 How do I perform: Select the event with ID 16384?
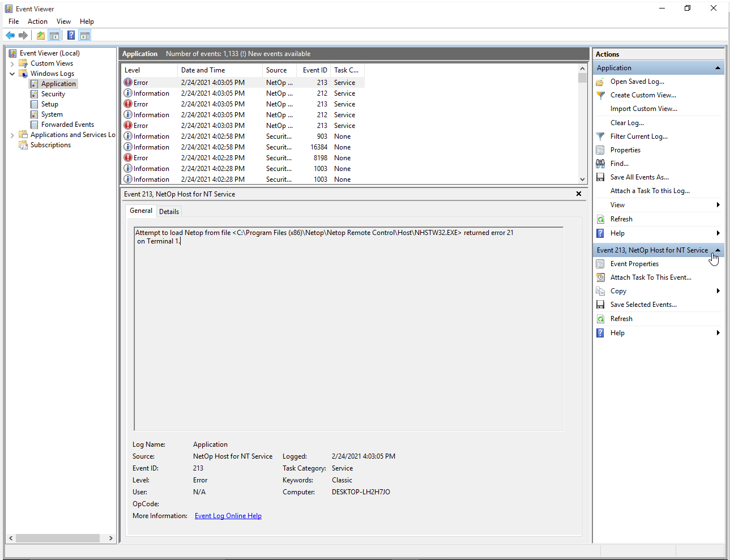[x=243, y=147]
